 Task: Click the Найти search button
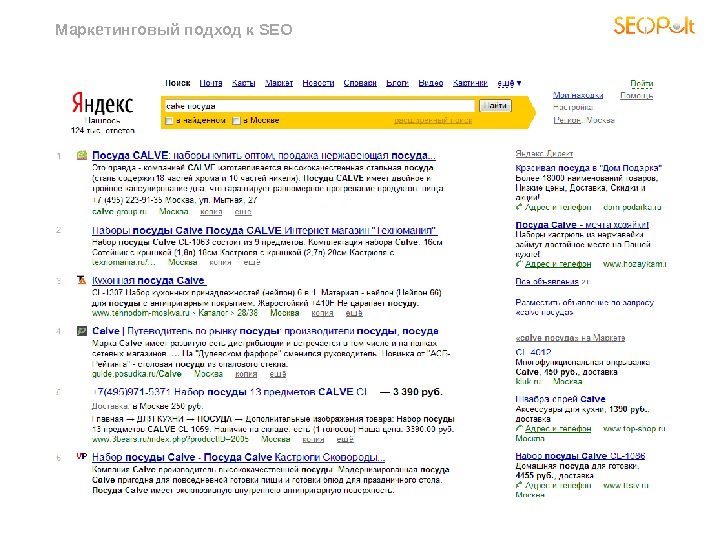click(x=495, y=106)
